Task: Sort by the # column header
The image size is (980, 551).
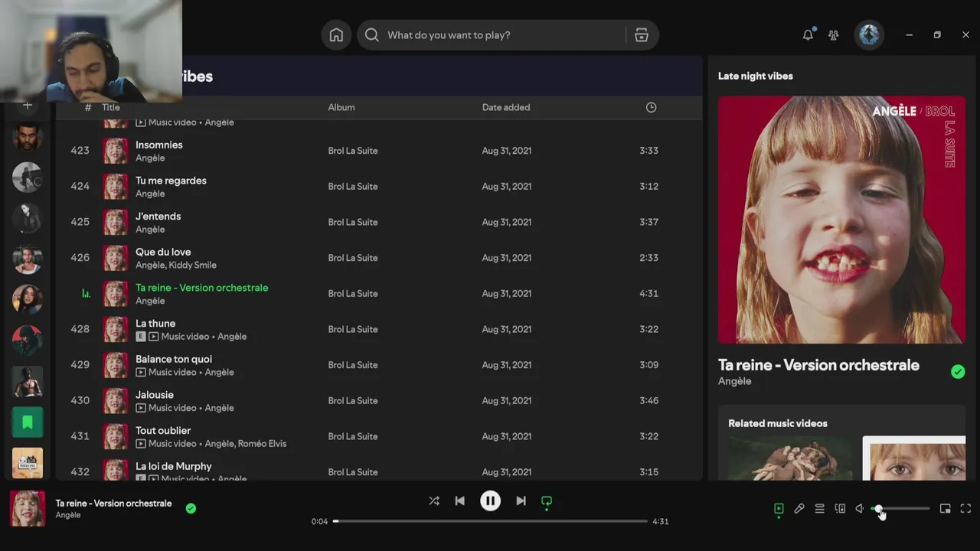Action: click(x=88, y=107)
